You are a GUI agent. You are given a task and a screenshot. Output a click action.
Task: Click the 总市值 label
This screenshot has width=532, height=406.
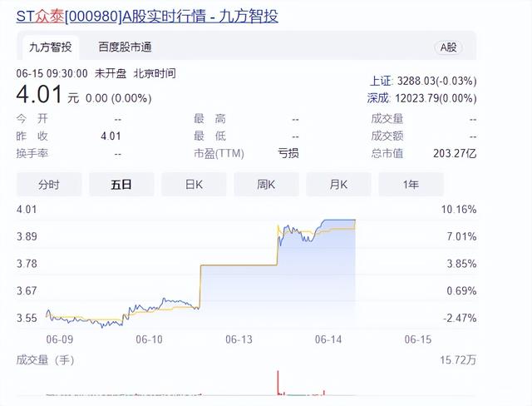pyautogui.click(x=387, y=153)
